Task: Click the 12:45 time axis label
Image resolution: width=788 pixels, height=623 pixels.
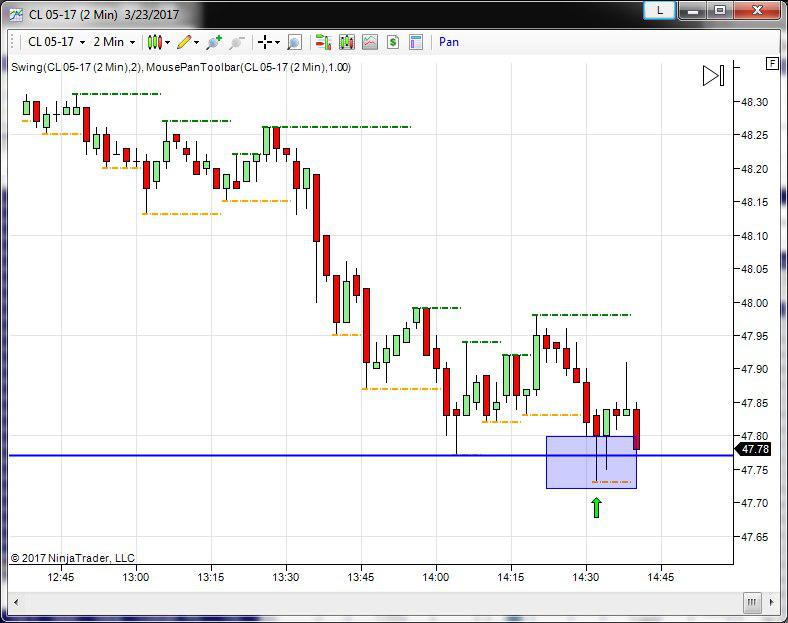Action: [x=61, y=577]
